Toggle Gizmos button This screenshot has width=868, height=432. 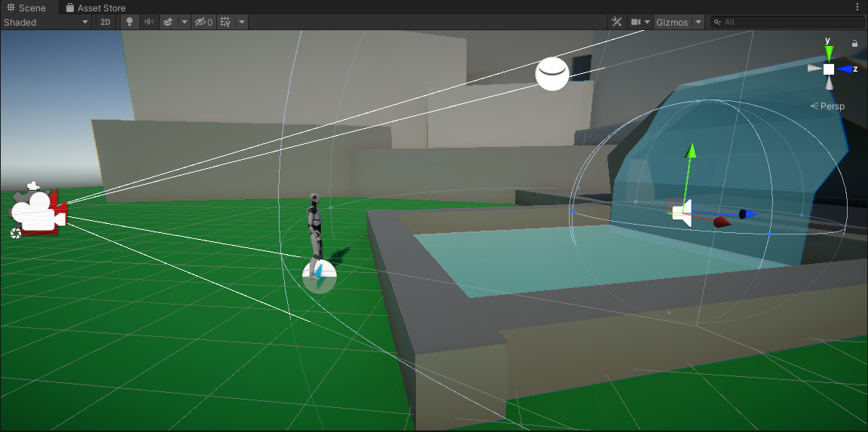pyautogui.click(x=672, y=22)
